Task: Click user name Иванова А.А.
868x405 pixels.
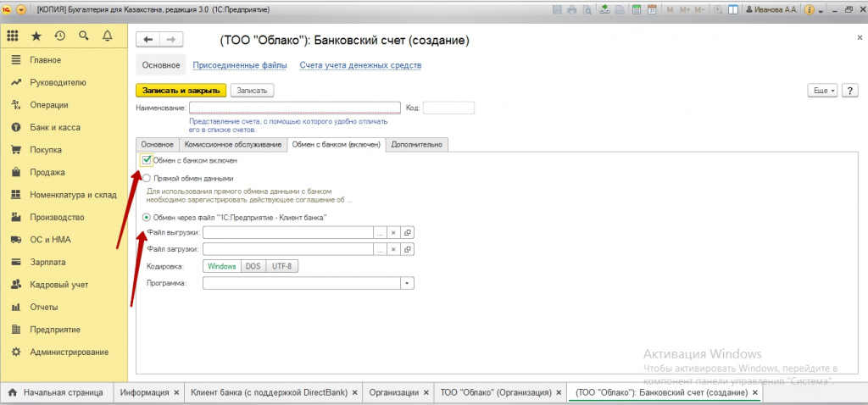Action: click(770, 9)
